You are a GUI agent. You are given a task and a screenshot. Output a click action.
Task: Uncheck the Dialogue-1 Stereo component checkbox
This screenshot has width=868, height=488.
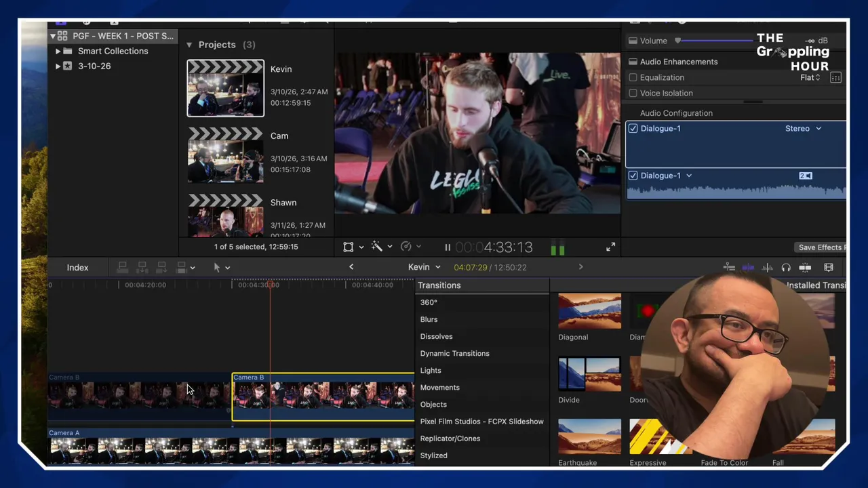pyautogui.click(x=633, y=129)
